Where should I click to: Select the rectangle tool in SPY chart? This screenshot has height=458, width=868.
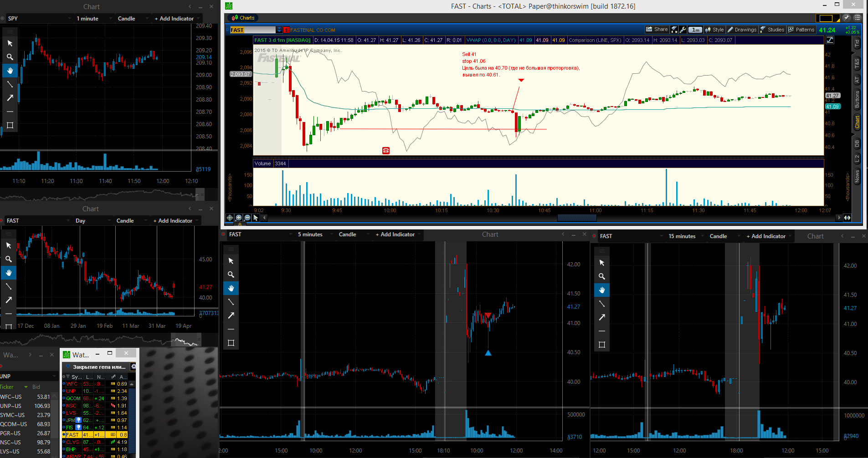[x=10, y=125]
